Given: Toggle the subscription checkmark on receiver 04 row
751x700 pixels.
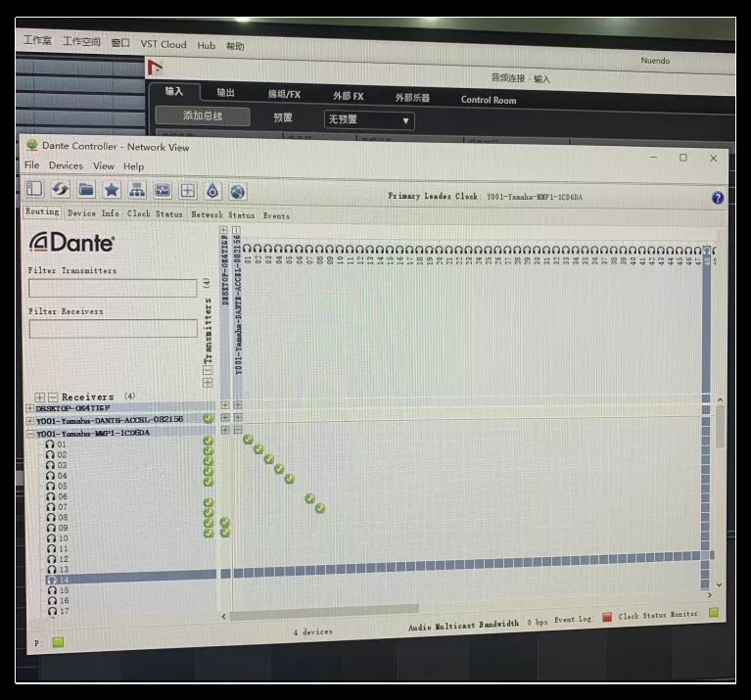Looking at the screenshot, I should coord(279,469).
